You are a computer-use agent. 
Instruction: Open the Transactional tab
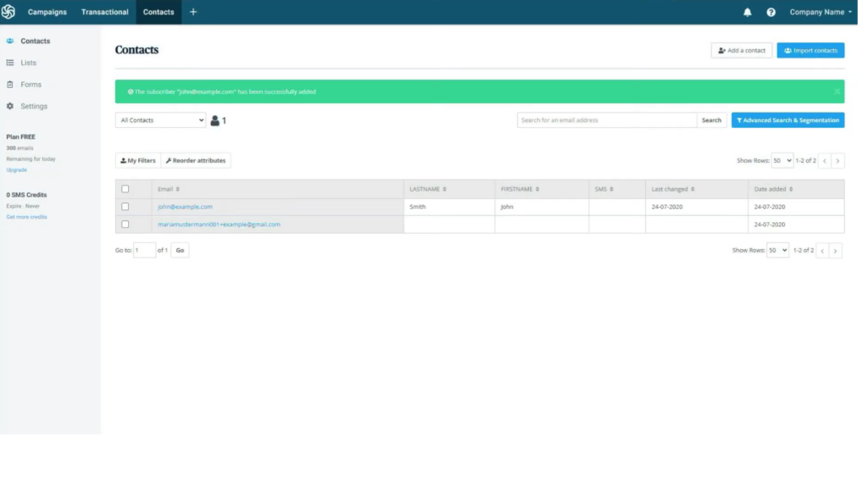coord(105,12)
